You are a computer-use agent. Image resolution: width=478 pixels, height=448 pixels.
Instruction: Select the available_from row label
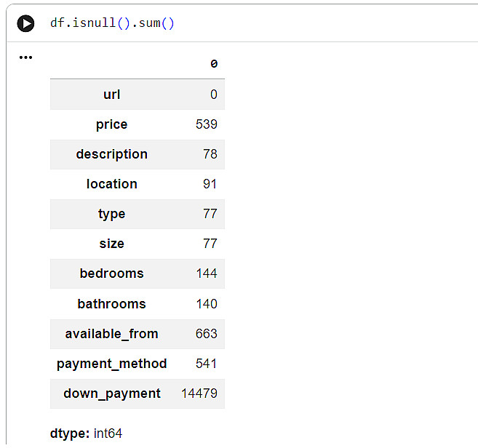click(x=111, y=334)
